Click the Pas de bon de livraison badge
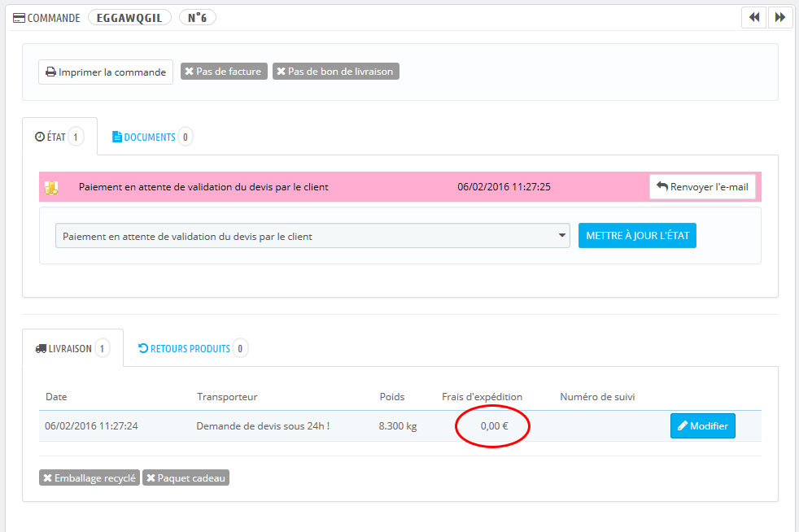Screen dimensions: 799x532 click(x=335, y=72)
